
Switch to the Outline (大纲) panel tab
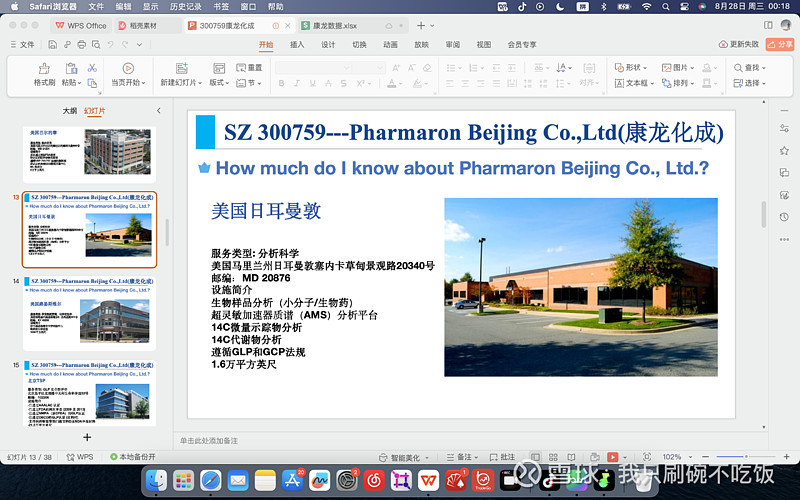point(69,111)
